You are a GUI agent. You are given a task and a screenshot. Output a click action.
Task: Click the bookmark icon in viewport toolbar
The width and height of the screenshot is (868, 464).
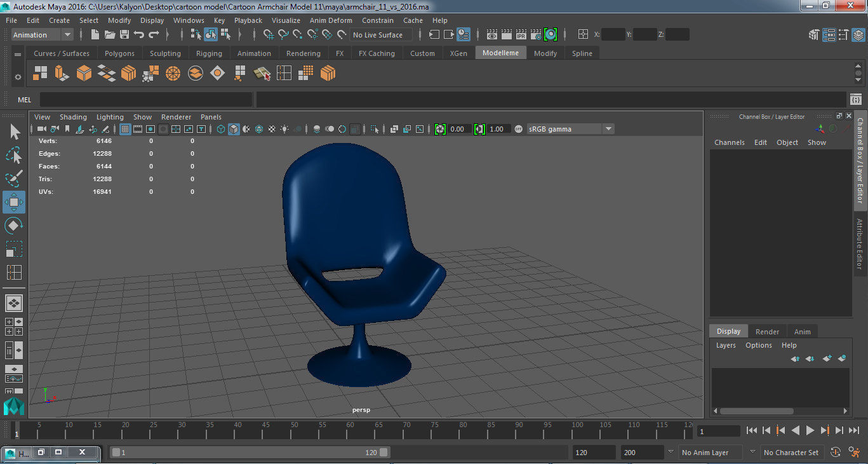tap(67, 129)
